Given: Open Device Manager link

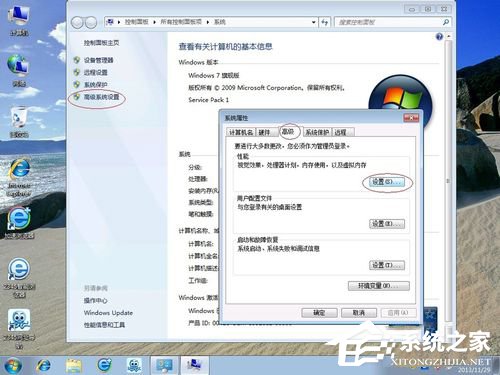Looking at the screenshot, I should (x=98, y=60).
